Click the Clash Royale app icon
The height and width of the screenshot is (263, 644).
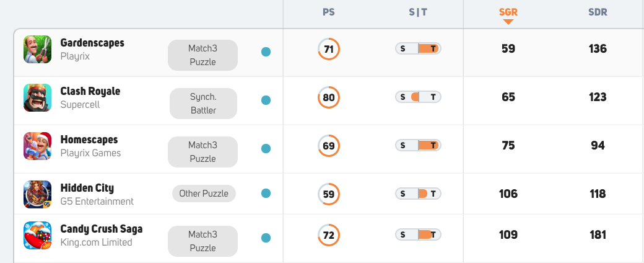click(37, 97)
